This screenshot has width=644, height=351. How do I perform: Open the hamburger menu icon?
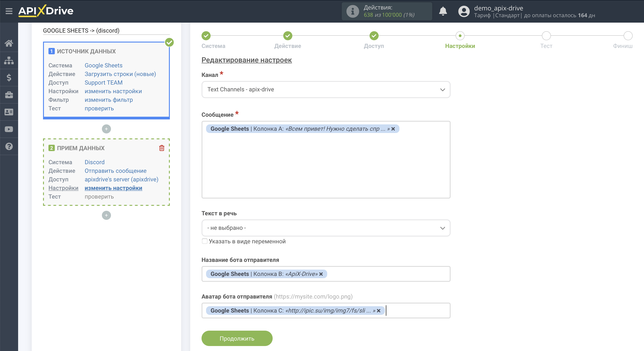click(x=9, y=11)
